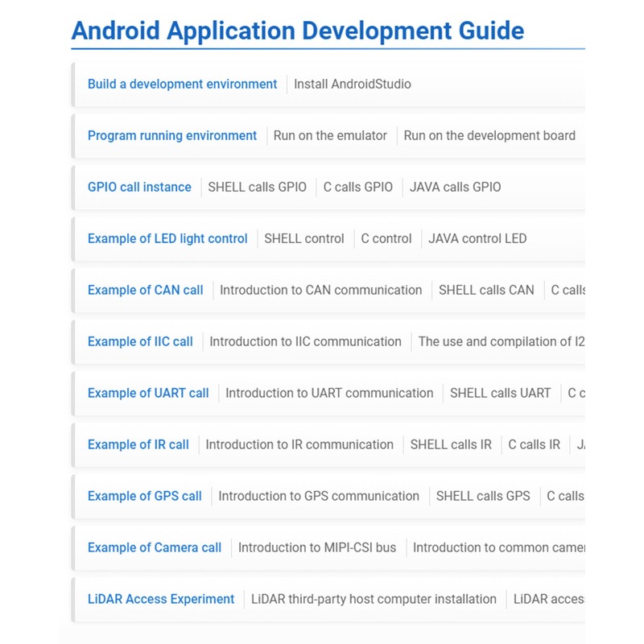Viewport: 644px width, 644px height.
Task: Select 'Introduction to CAN communication' link
Action: tap(320, 290)
